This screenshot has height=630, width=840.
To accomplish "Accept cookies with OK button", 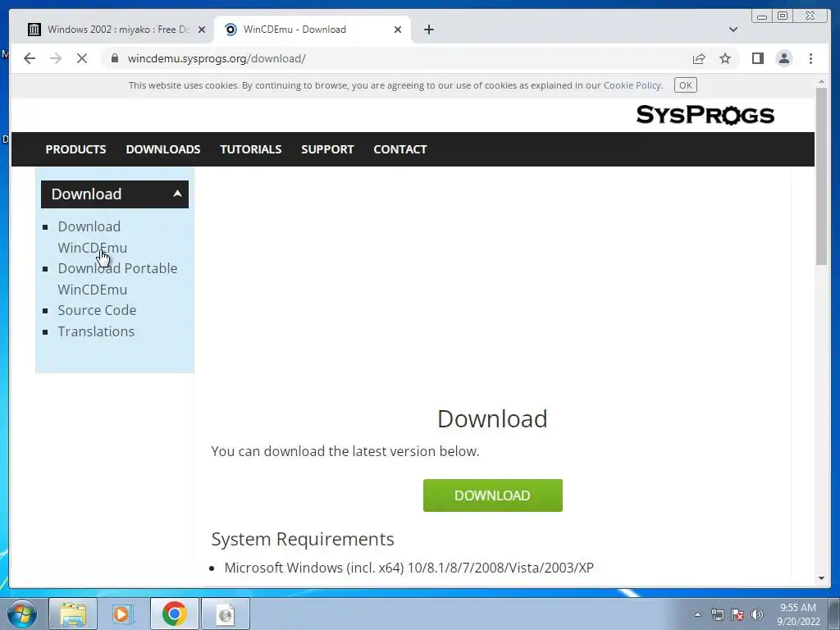I will point(685,85).
